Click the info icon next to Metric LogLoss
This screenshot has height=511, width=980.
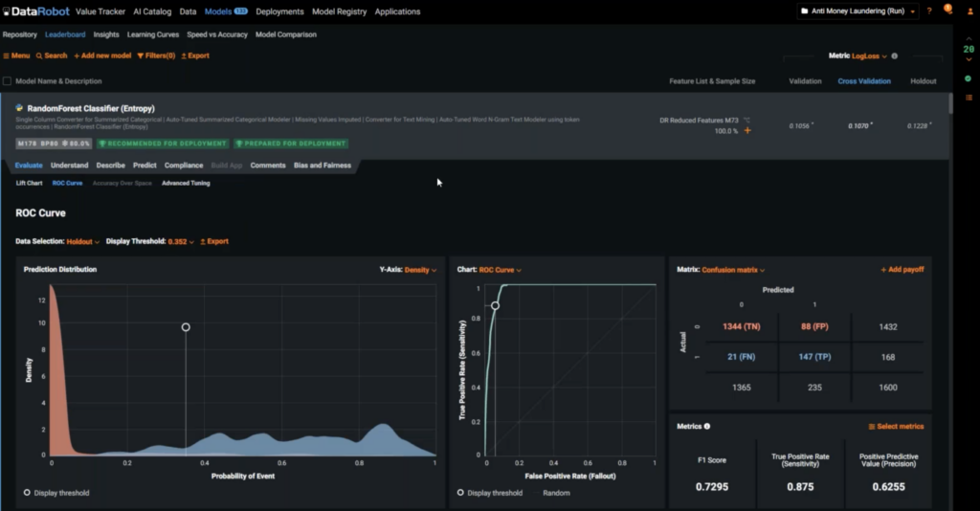(x=895, y=56)
